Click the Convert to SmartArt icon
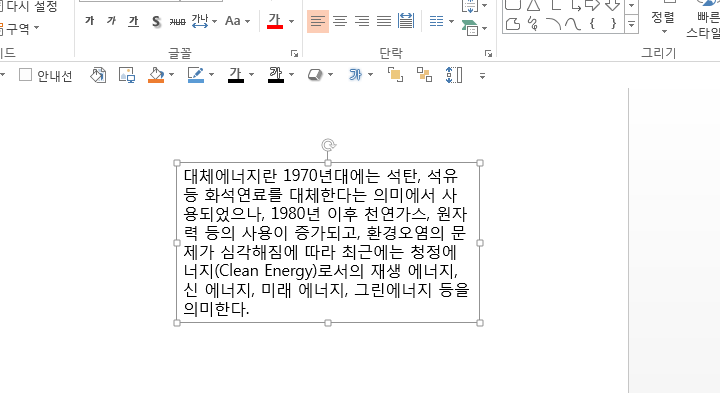Viewport: 720px width, 393px height. coord(469,28)
